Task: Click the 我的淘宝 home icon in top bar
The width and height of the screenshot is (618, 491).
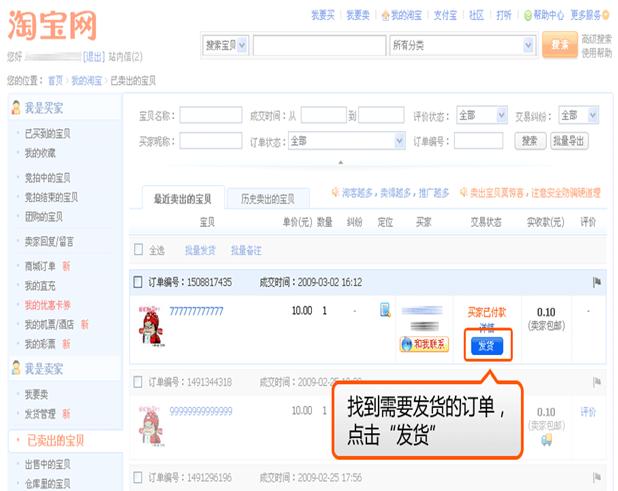Action: pos(385,15)
